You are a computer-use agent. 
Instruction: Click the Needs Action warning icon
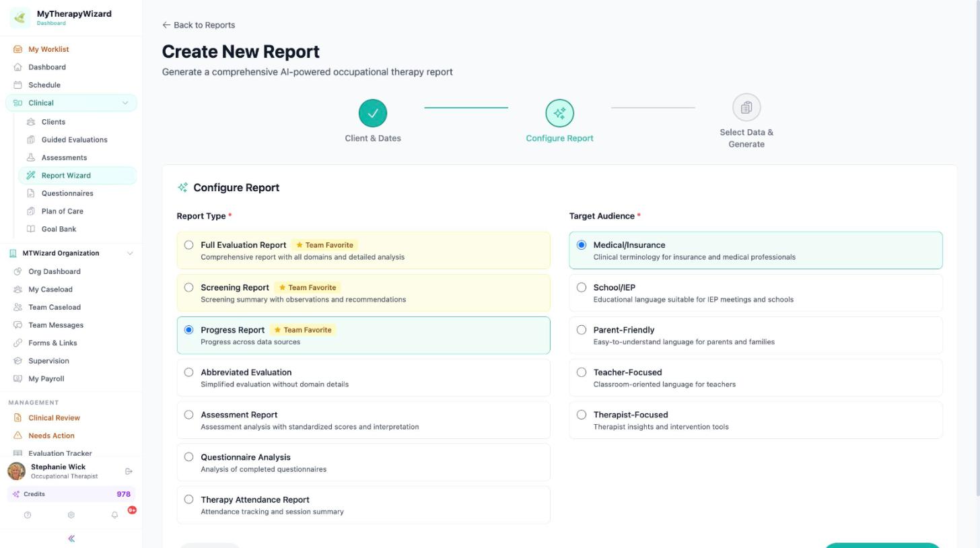[18, 436]
